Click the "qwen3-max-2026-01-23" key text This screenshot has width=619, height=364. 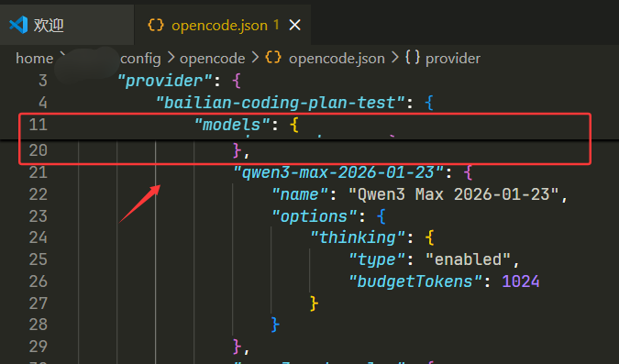point(337,172)
